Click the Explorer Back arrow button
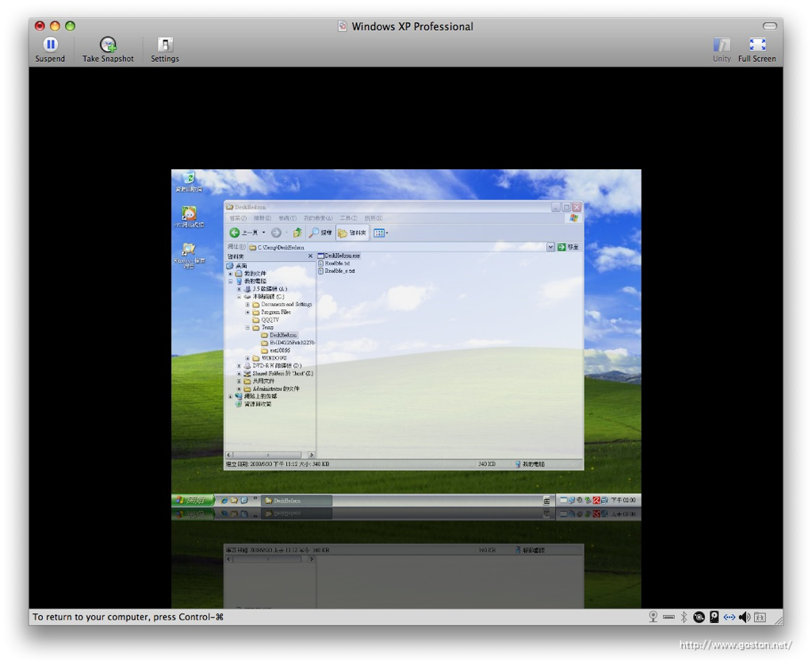 pyautogui.click(x=235, y=233)
